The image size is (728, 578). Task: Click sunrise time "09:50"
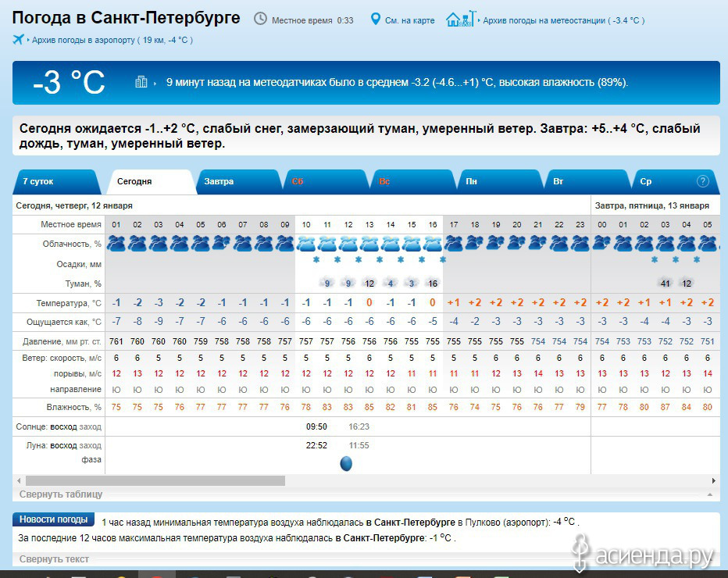point(316,426)
